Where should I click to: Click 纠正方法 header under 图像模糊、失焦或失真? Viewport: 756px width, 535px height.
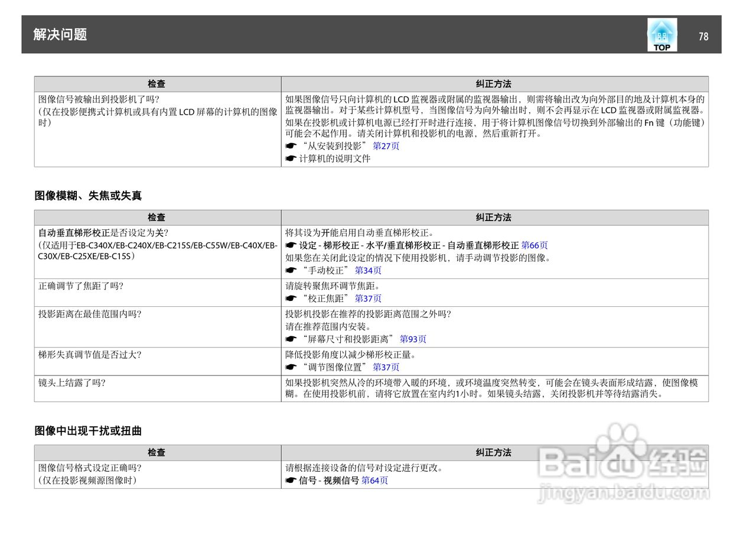[x=494, y=218]
